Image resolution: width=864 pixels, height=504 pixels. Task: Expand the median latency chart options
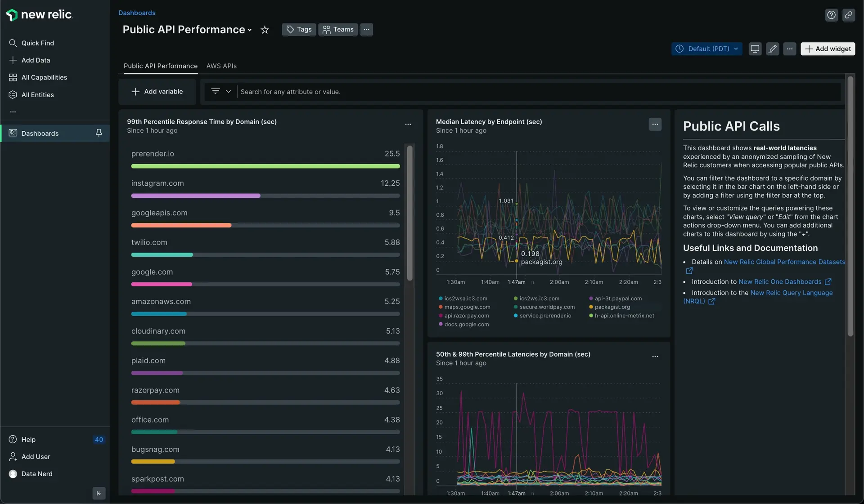tap(655, 124)
